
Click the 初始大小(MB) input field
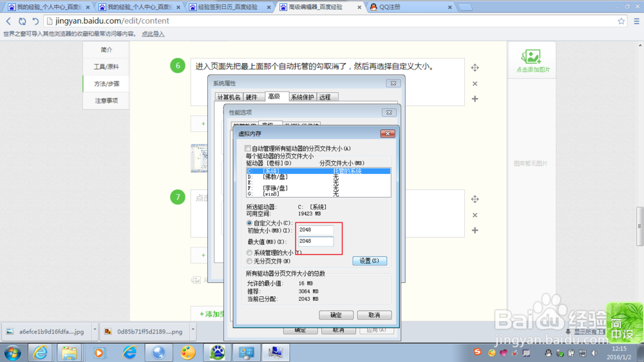pyautogui.click(x=316, y=230)
